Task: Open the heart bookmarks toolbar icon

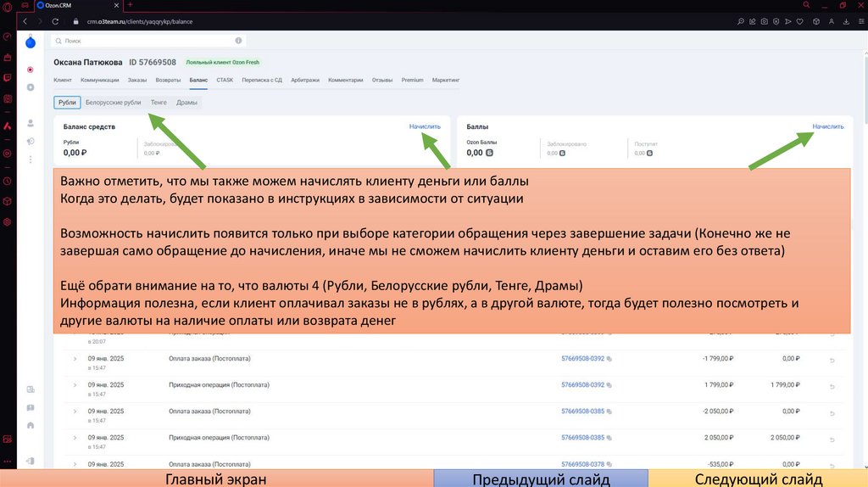Action: tap(800, 21)
